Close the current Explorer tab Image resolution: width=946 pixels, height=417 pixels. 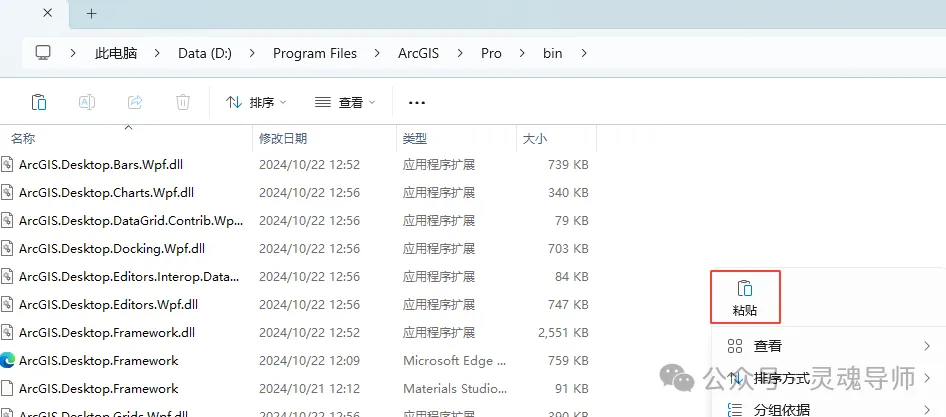[48, 13]
